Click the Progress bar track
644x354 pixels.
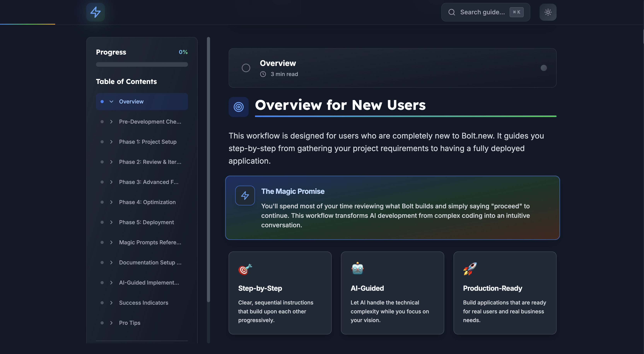point(142,64)
